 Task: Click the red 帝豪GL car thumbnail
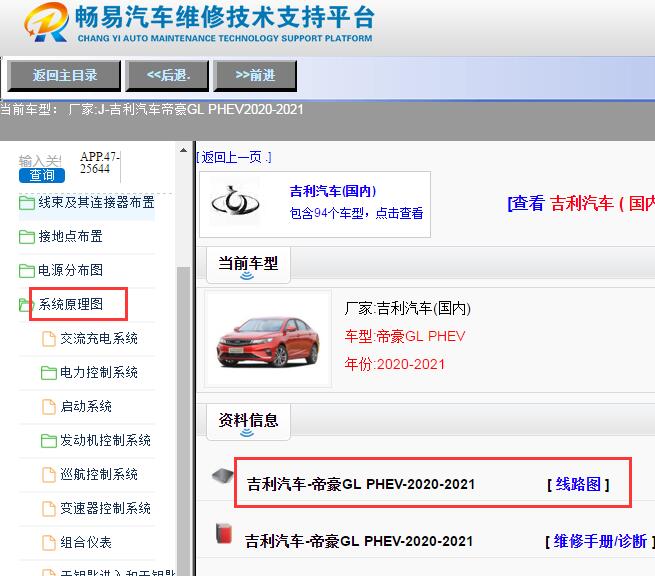(x=268, y=339)
